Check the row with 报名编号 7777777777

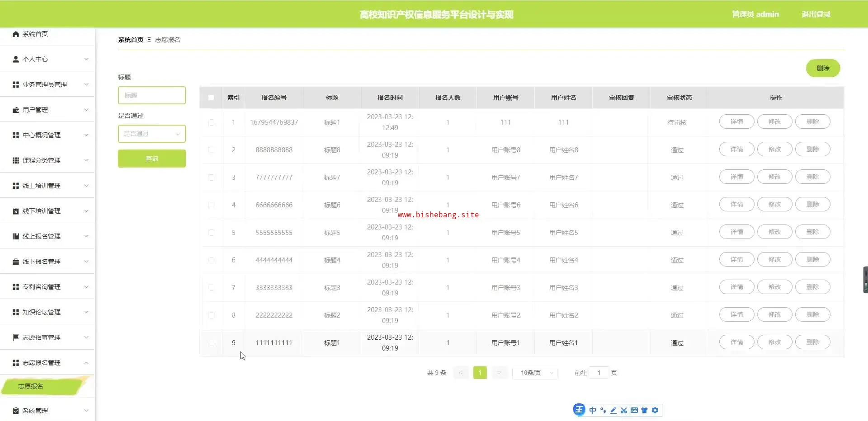(211, 178)
